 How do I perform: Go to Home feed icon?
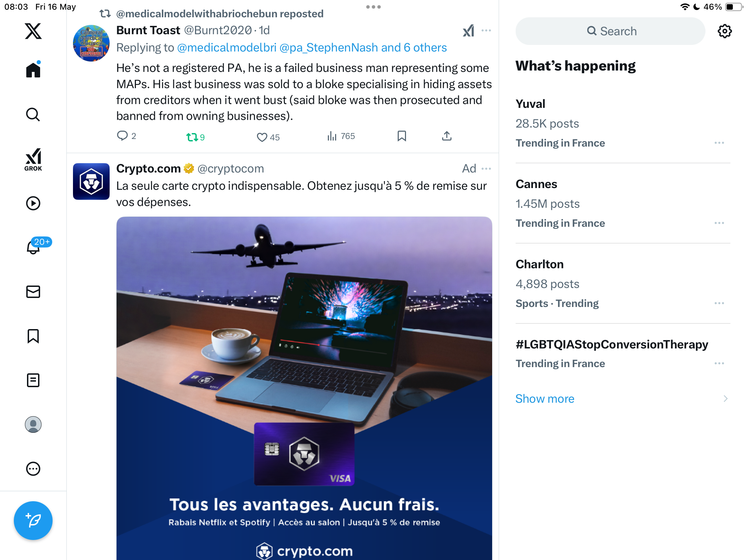point(33,69)
